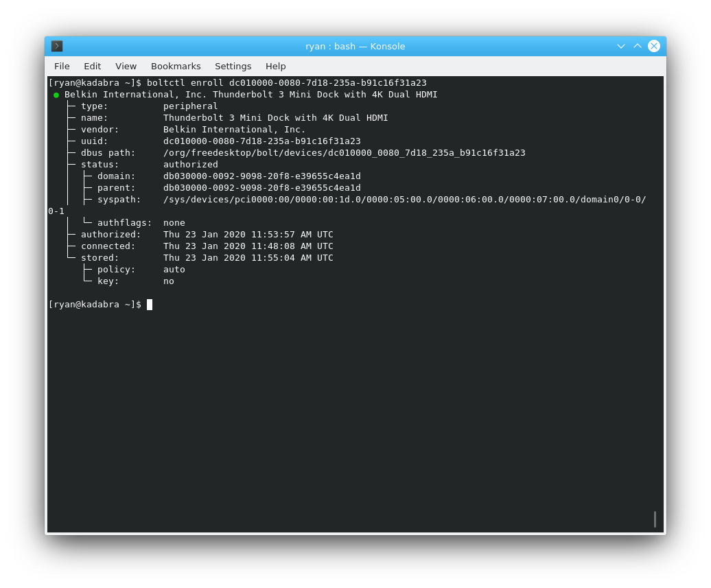Expand the Bookmarks menu
Viewport: 711px width, 588px height.
[x=176, y=66]
